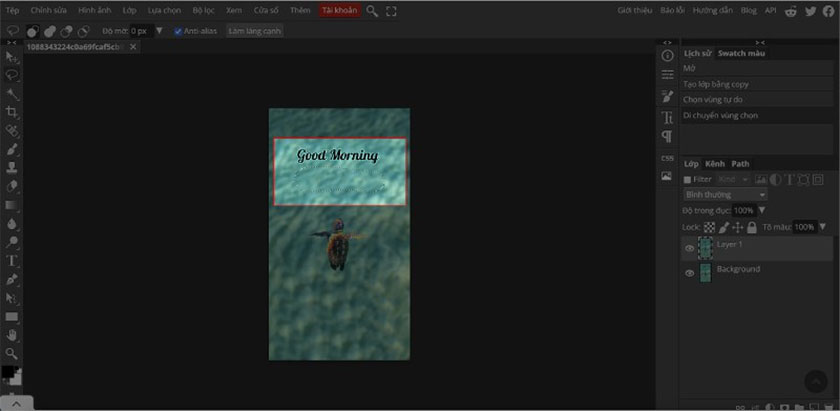Open the Hình ảnh menu
Viewport: 840px width, 411px height.
click(x=95, y=11)
